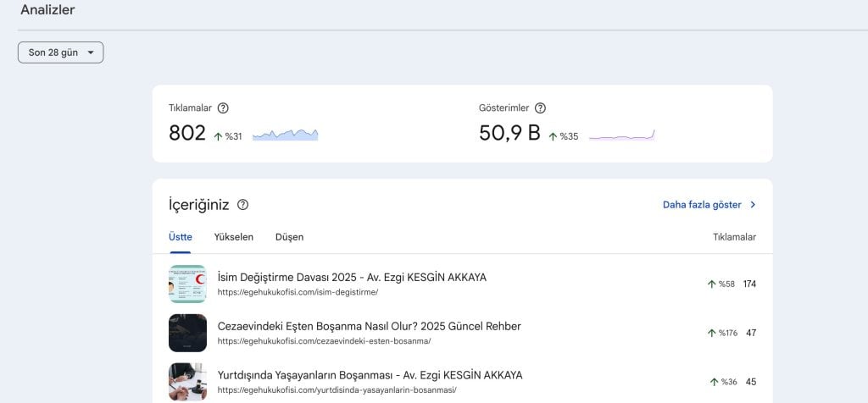
Task: Click the 50,9 B impressions value
Action: point(509,133)
